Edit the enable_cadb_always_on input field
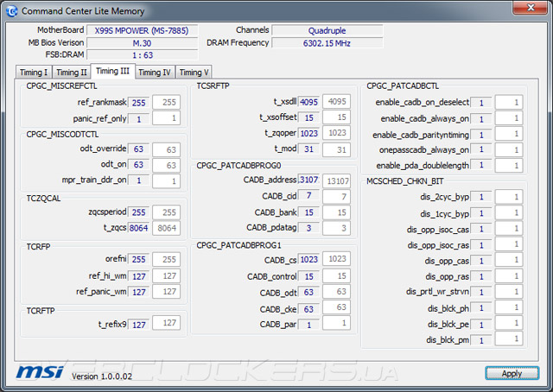 509,118
